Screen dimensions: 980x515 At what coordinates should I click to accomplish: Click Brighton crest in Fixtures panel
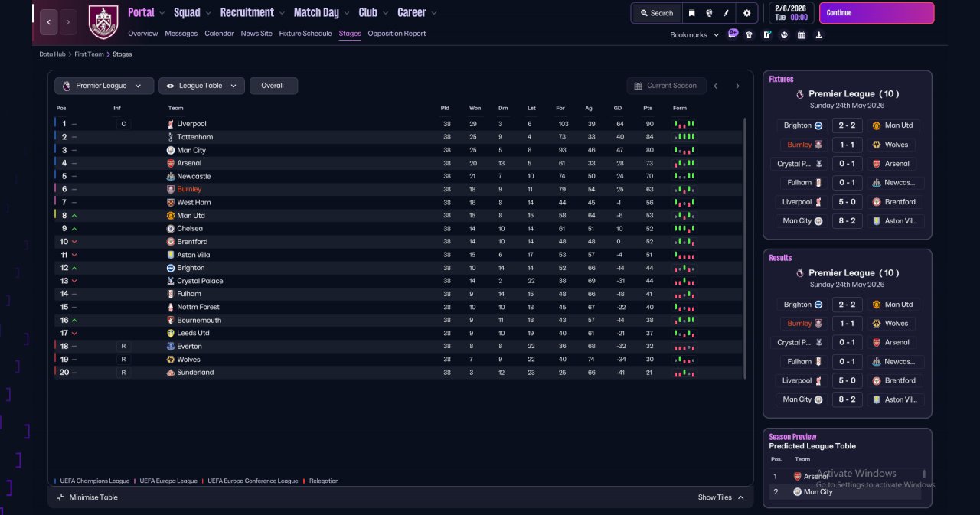pyautogui.click(x=818, y=125)
